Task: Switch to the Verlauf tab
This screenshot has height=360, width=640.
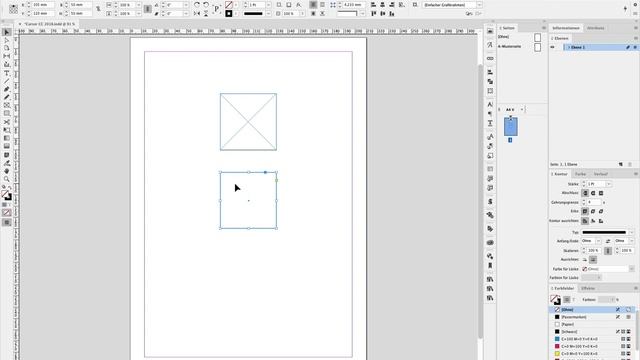Action: coord(600,174)
